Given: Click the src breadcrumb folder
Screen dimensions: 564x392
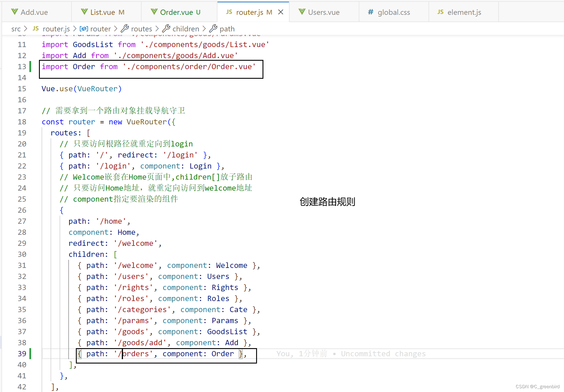Looking at the screenshot, I should click(x=16, y=29).
